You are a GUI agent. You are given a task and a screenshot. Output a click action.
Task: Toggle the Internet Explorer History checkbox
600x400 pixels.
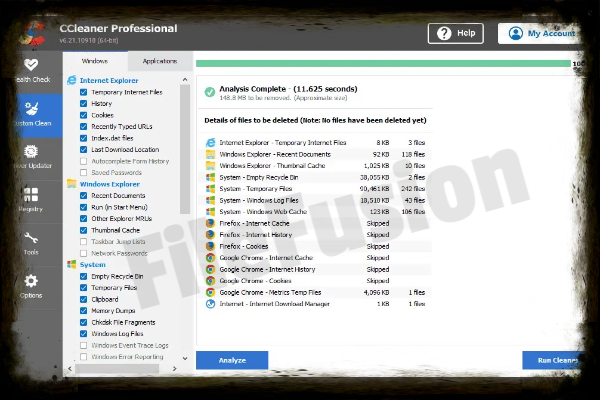pyautogui.click(x=83, y=104)
